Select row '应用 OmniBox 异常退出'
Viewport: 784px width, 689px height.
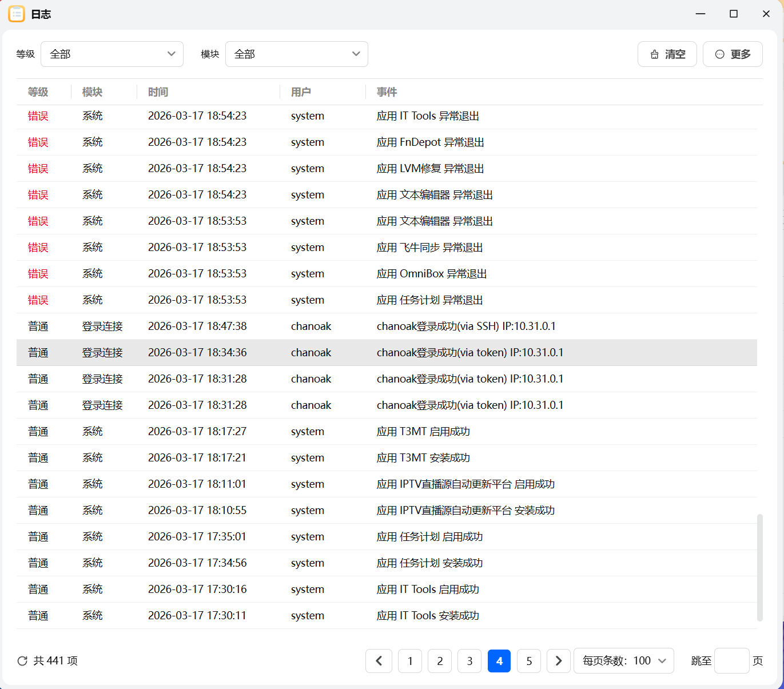387,274
